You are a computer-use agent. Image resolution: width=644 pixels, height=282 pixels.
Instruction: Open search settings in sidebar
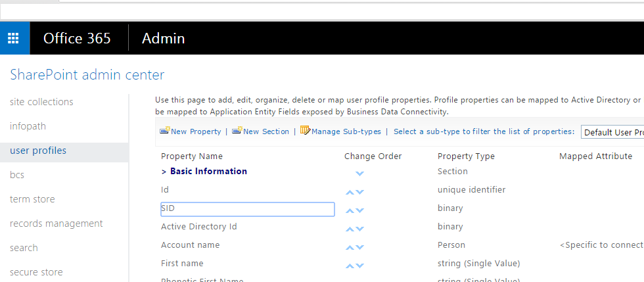click(24, 247)
